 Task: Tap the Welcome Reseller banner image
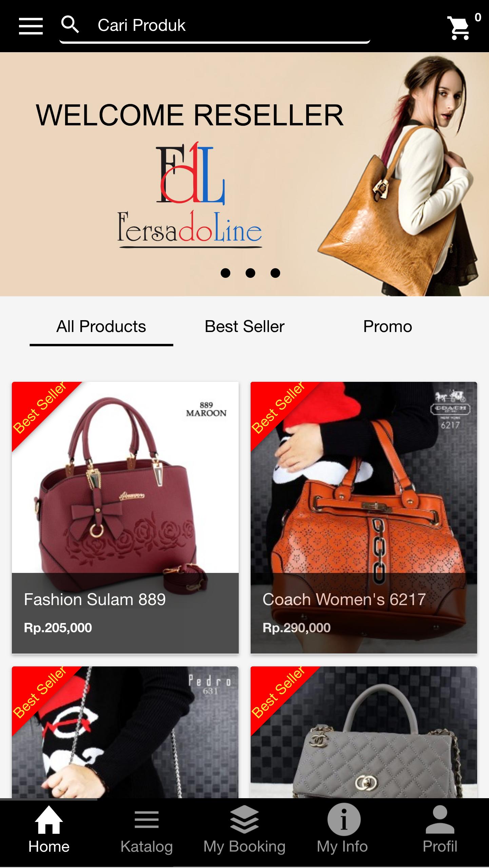[x=244, y=174]
